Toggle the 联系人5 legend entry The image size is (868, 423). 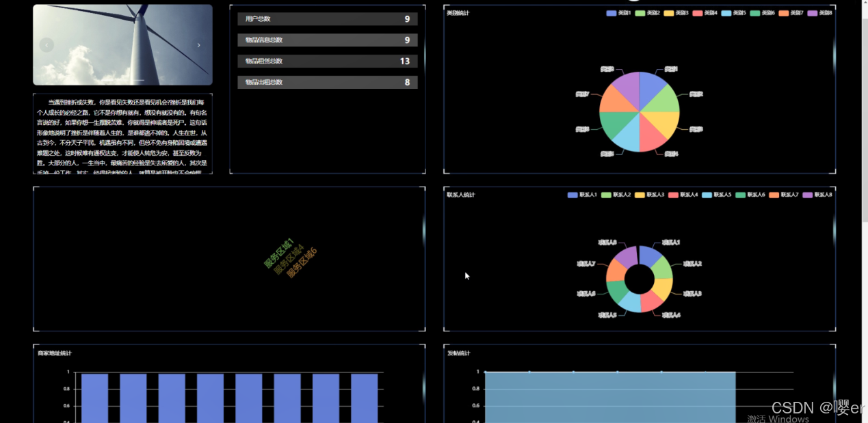716,195
